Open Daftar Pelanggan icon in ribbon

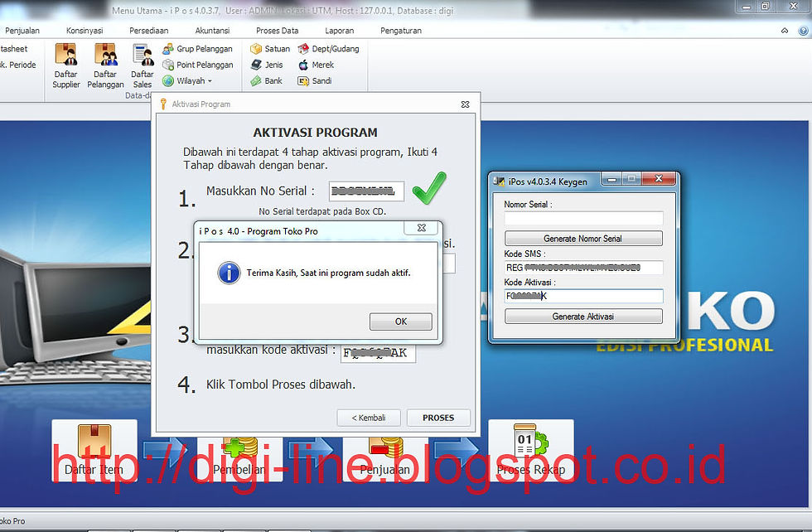(x=105, y=66)
